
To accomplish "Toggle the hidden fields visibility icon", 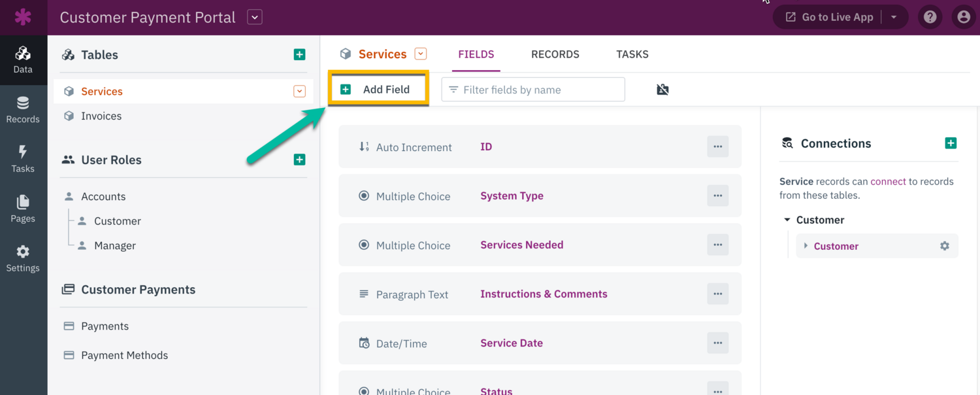I will click(662, 90).
